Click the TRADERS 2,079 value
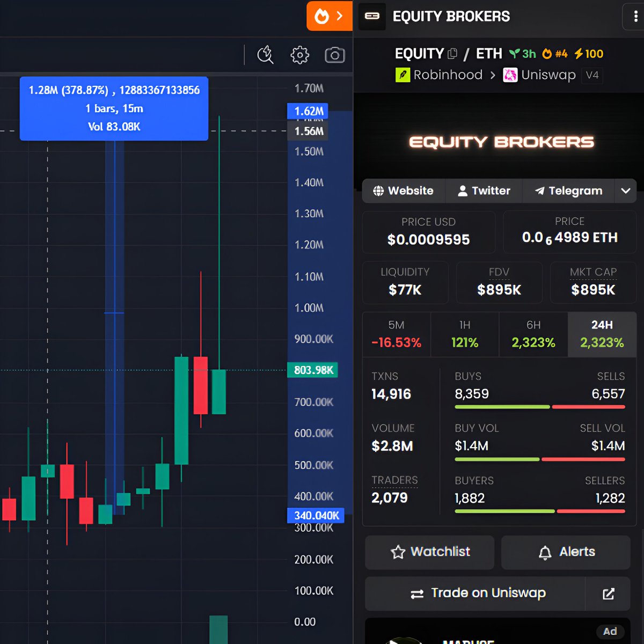 [390, 498]
